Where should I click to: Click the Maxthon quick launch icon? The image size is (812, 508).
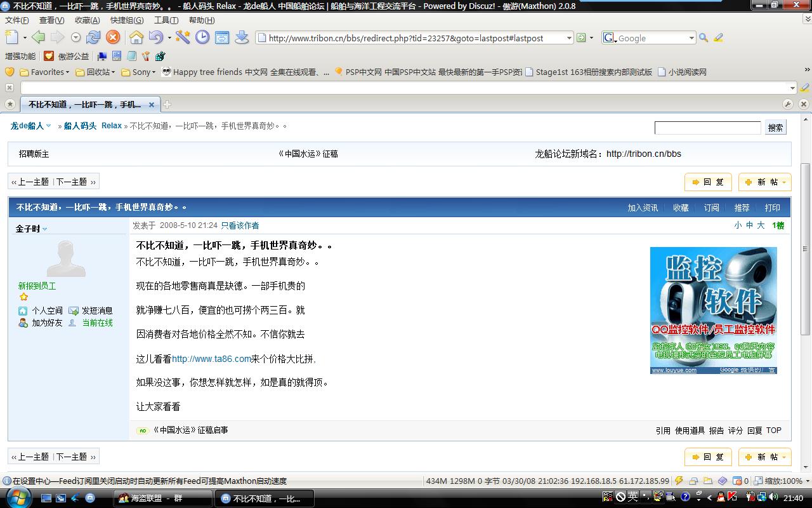90,498
